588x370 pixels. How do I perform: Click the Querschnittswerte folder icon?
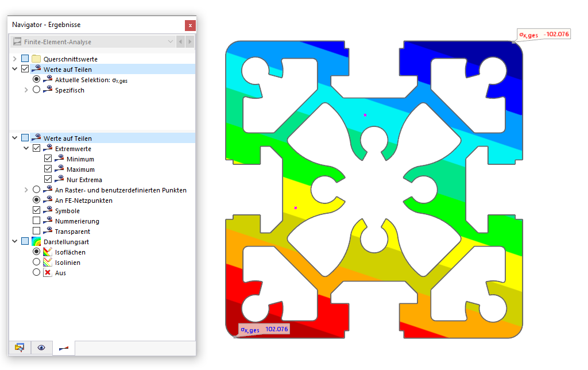coord(36,59)
